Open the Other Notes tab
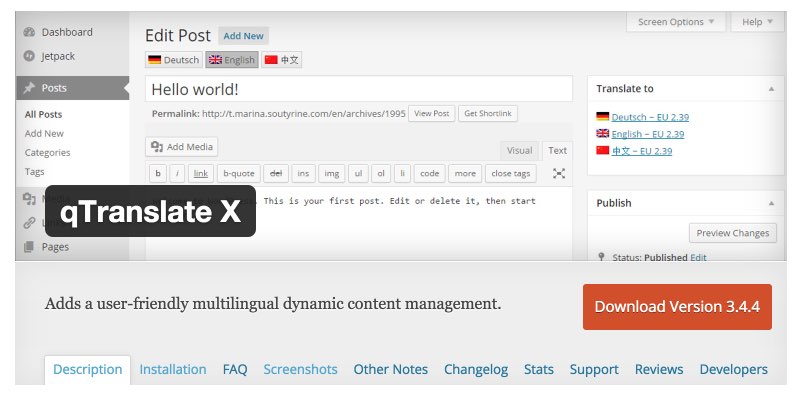This screenshot has height=397, width=799. pyautogui.click(x=390, y=369)
